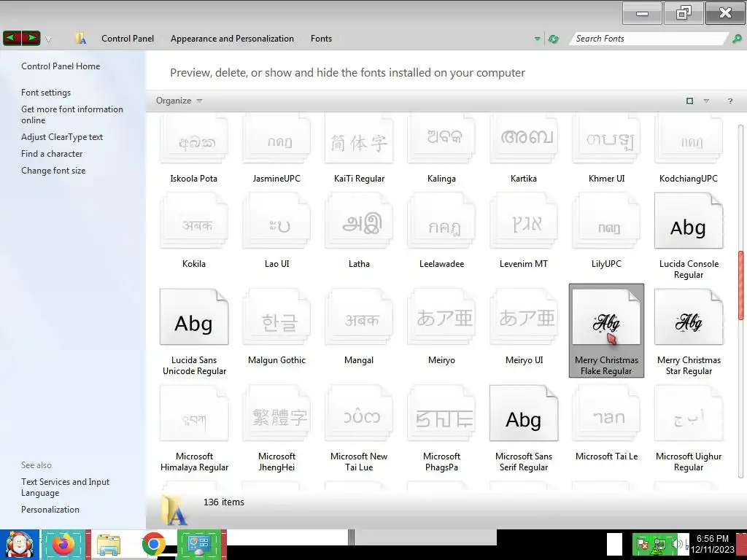Open recent pages dropdown beside navigation arrows
The width and height of the screenshot is (747, 560).
48,39
